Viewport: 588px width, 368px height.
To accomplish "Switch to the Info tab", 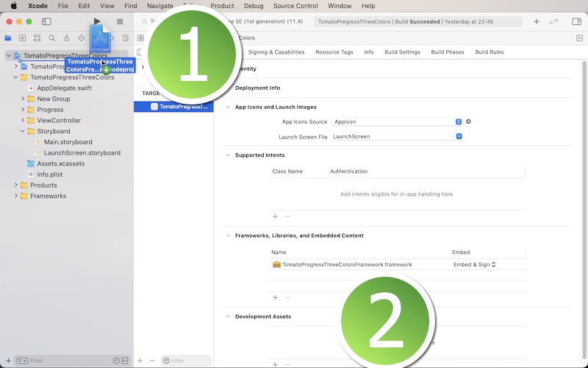I will (x=369, y=52).
